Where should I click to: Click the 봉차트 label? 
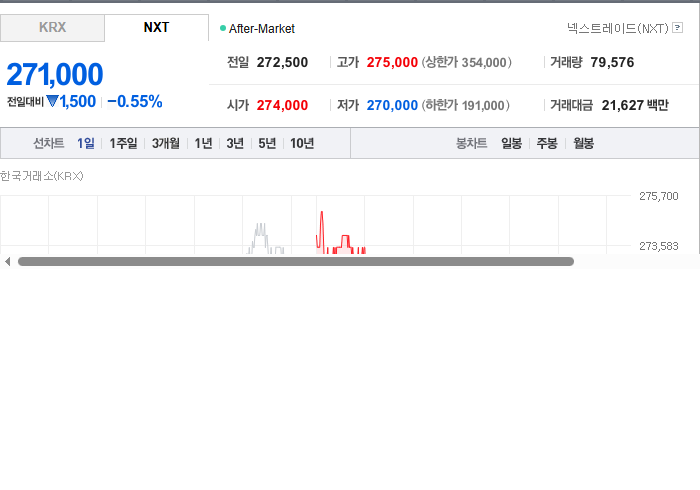click(x=471, y=143)
